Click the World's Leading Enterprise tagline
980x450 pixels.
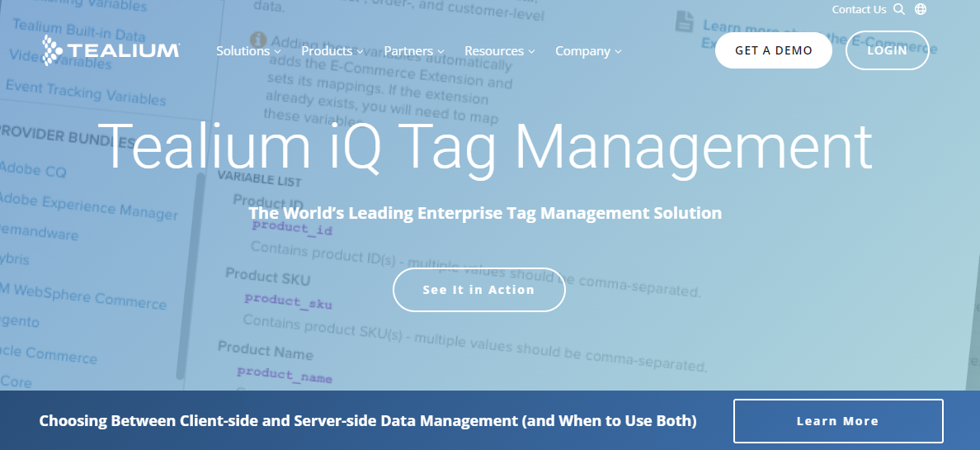[x=485, y=213]
